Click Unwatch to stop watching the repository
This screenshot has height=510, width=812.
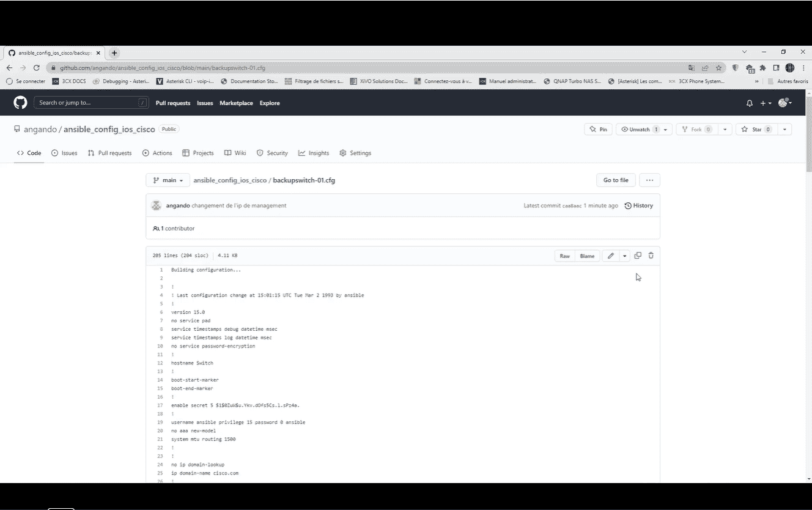(x=638, y=129)
